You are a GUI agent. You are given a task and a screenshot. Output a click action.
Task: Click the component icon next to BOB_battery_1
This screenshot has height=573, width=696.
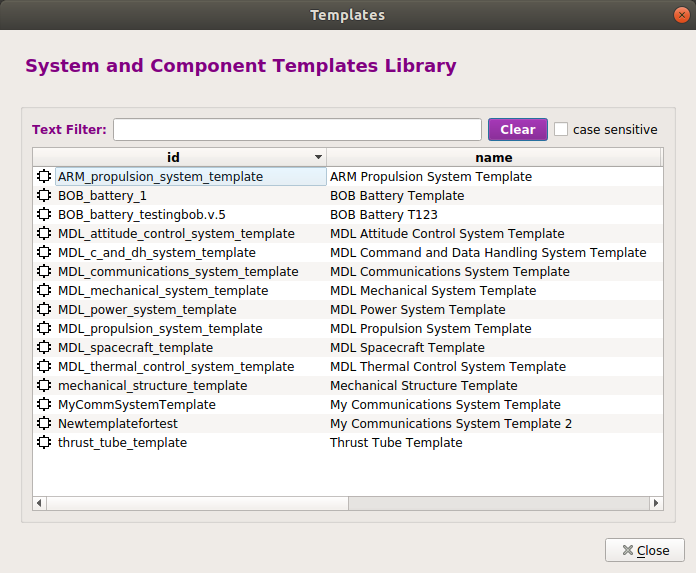[44, 195]
